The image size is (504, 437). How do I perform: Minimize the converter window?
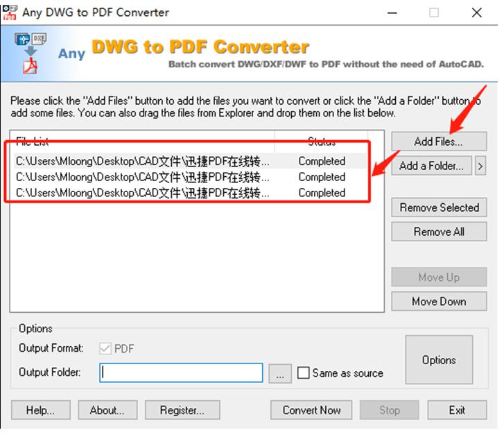pyautogui.click(x=392, y=13)
